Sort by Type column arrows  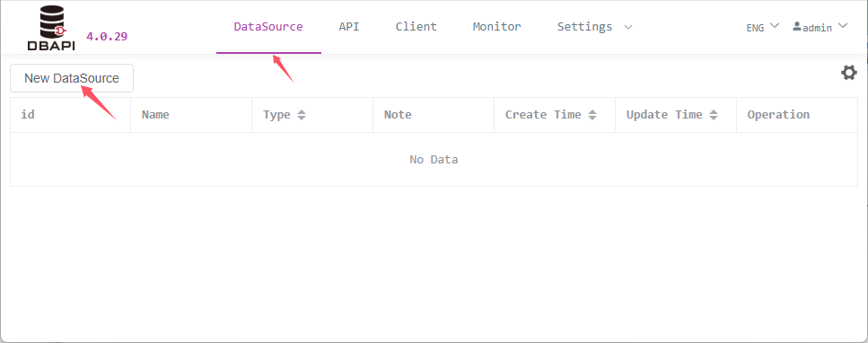point(301,115)
